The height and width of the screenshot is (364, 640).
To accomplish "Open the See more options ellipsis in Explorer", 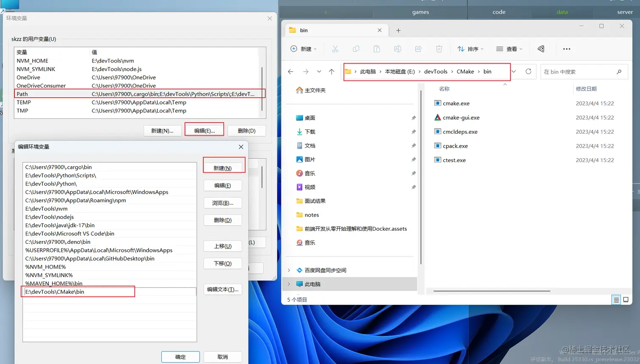I will tap(567, 49).
